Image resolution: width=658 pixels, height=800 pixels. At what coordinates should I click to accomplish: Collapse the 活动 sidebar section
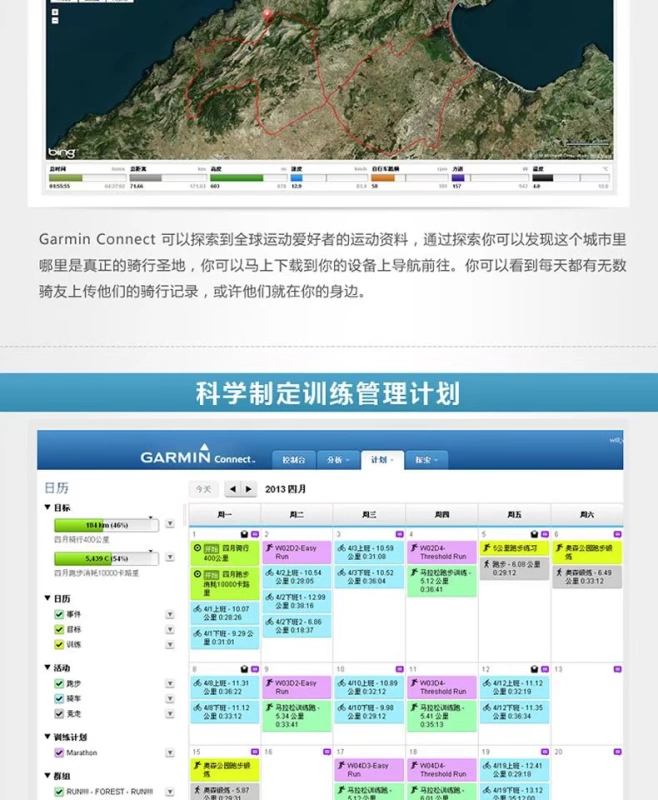coord(47,667)
